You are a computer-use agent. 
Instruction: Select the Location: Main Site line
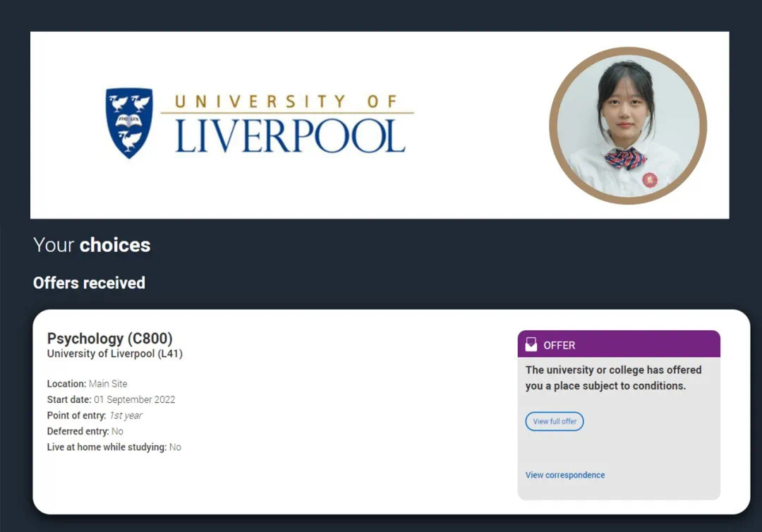tap(87, 384)
